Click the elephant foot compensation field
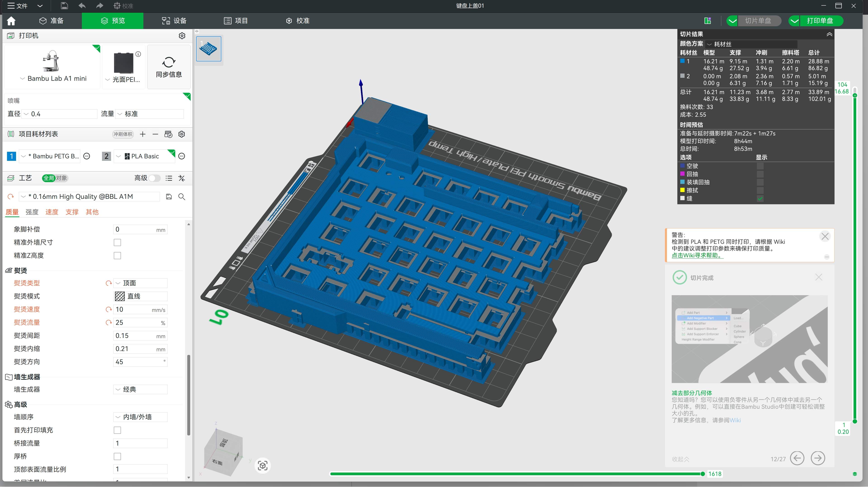The width and height of the screenshot is (868, 487). [140, 230]
